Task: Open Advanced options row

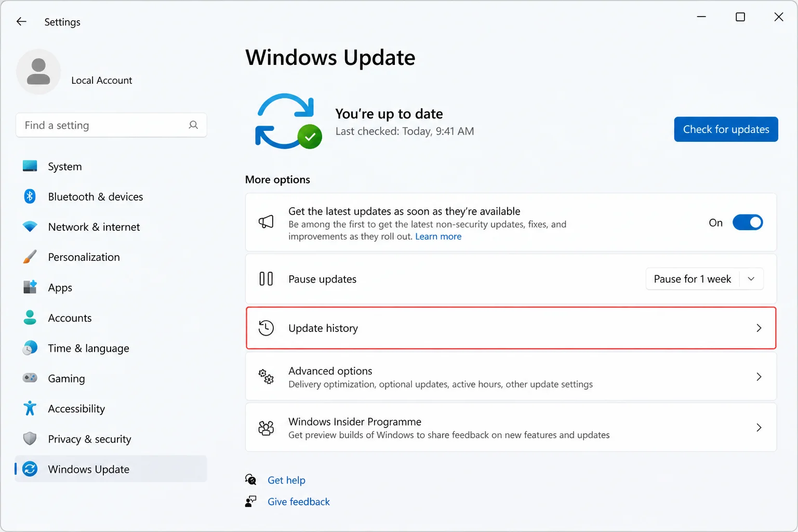Action: point(511,377)
